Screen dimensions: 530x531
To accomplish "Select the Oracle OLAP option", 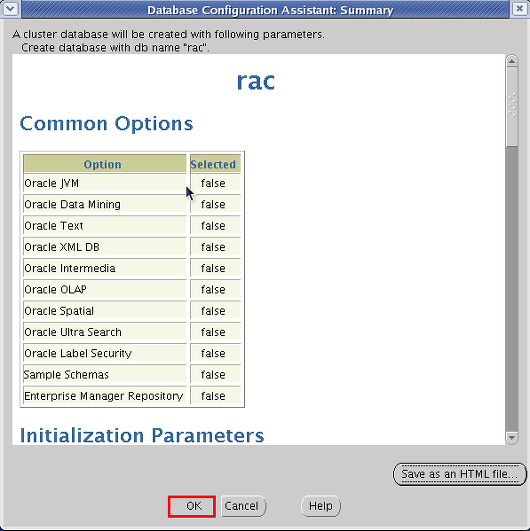I will tap(105, 290).
